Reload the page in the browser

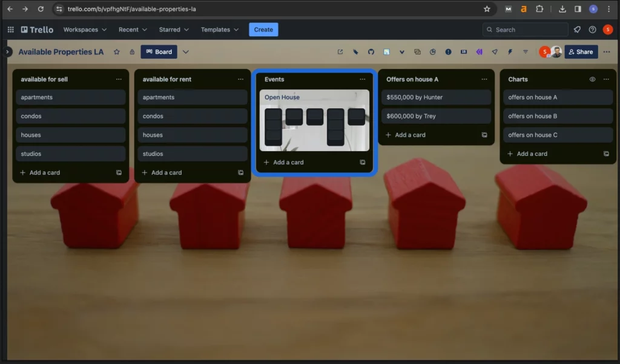click(41, 8)
